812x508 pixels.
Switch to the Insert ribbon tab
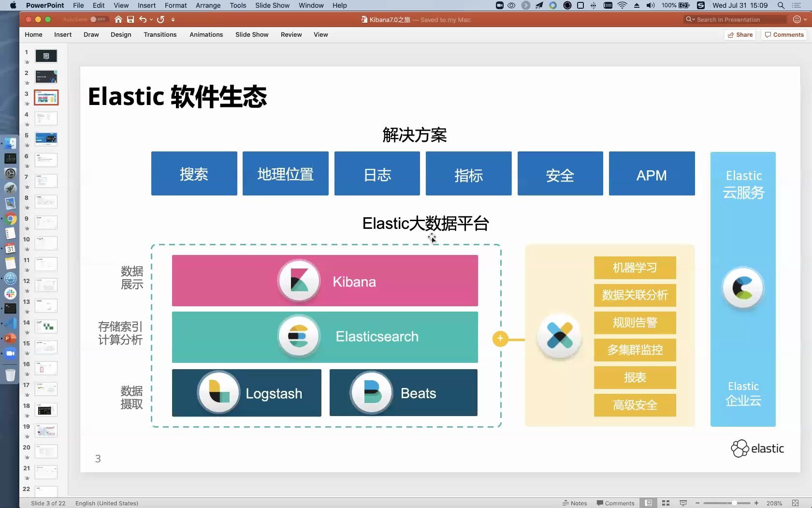tap(63, 35)
